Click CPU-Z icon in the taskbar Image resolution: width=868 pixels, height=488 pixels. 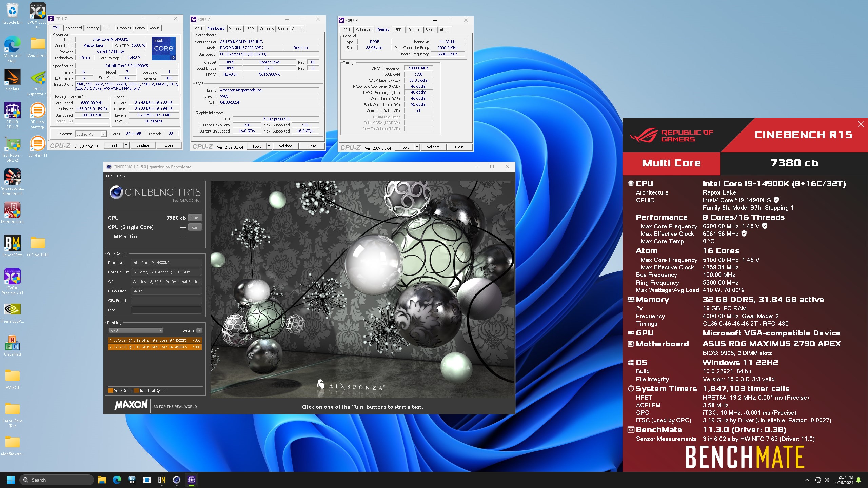[192, 480]
